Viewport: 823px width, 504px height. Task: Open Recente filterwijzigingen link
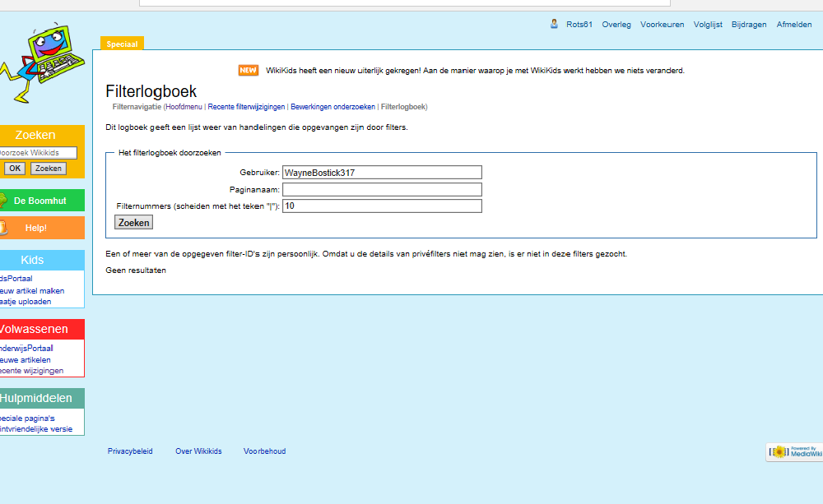pos(246,107)
